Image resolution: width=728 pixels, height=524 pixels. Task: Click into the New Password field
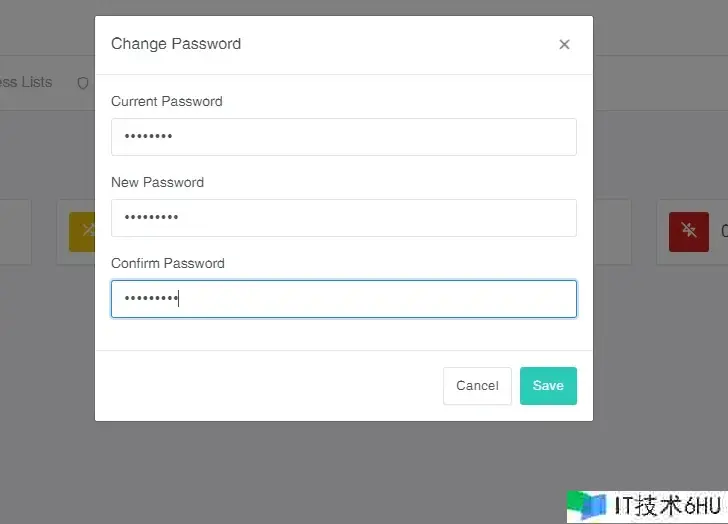(343, 218)
